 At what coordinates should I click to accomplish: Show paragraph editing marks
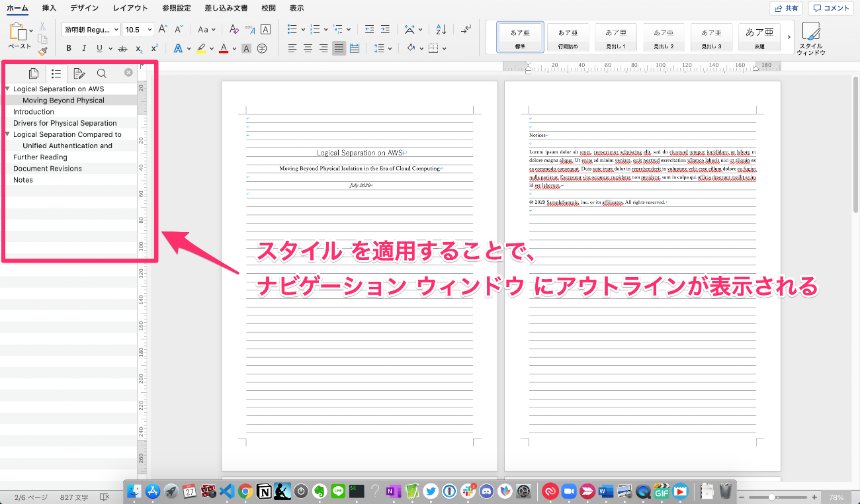[466, 29]
